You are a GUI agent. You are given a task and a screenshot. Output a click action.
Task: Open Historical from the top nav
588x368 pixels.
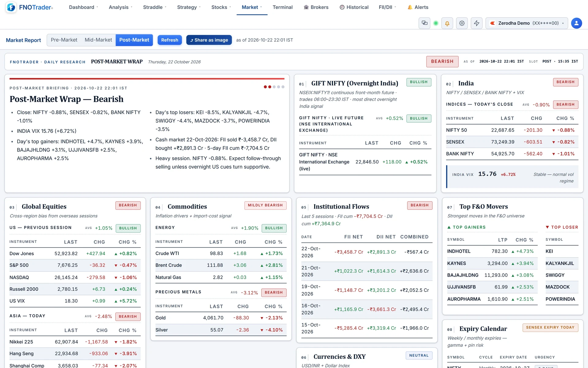(x=354, y=7)
